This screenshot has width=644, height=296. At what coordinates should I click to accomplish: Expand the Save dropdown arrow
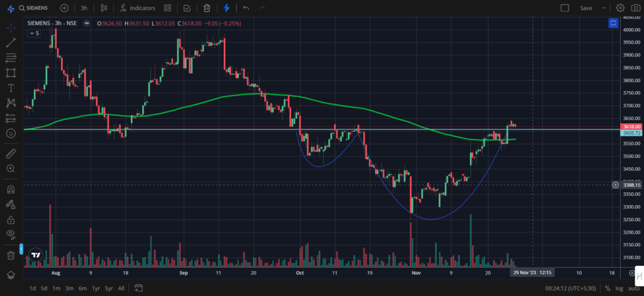604,8
